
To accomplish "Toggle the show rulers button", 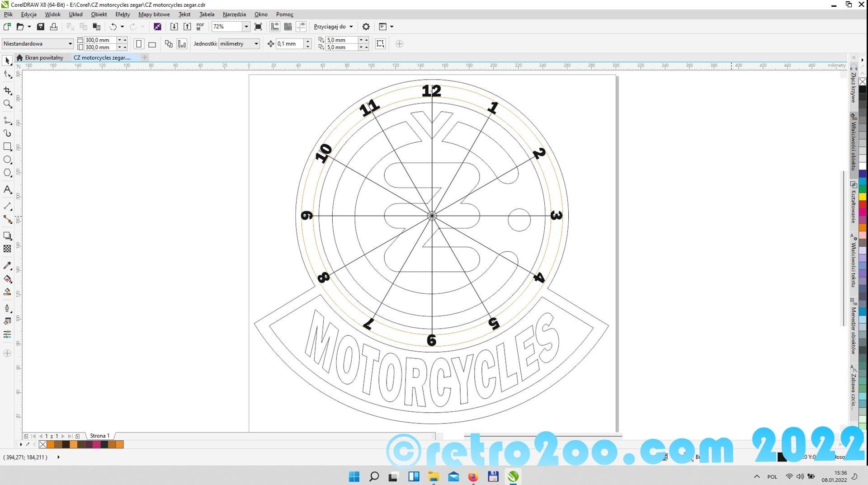I will coord(274,27).
